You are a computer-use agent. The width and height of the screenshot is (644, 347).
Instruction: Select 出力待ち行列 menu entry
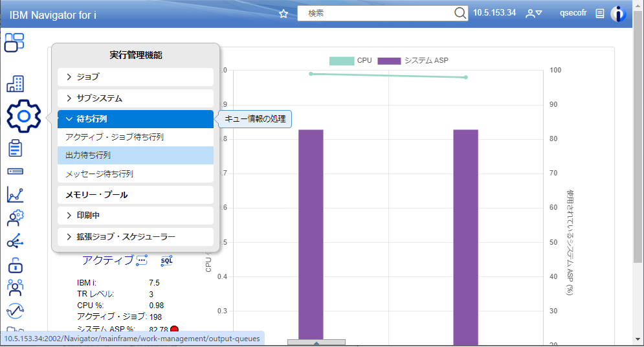pyautogui.click(x=135, y=155)
